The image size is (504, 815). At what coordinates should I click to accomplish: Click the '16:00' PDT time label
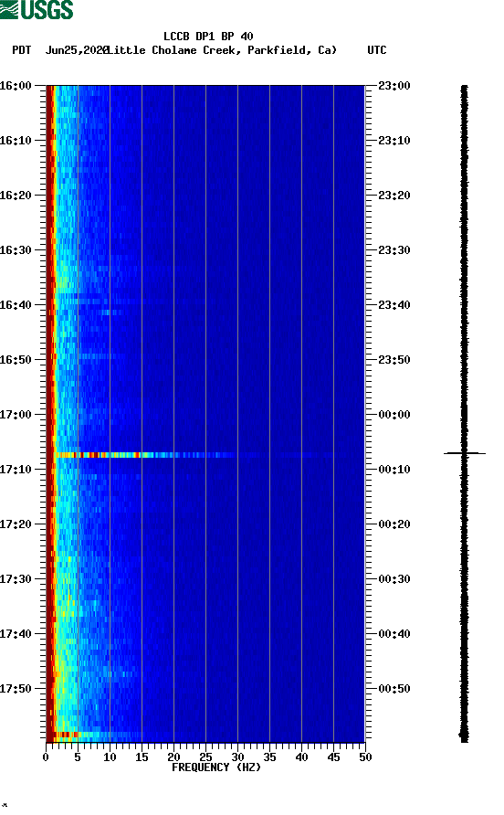[x=16, y=85]
